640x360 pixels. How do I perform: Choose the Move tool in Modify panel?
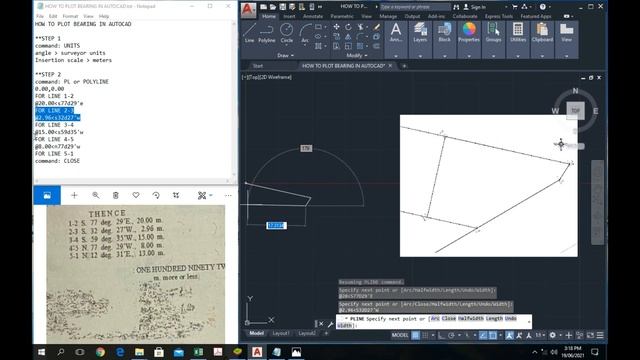pos(336,27)
